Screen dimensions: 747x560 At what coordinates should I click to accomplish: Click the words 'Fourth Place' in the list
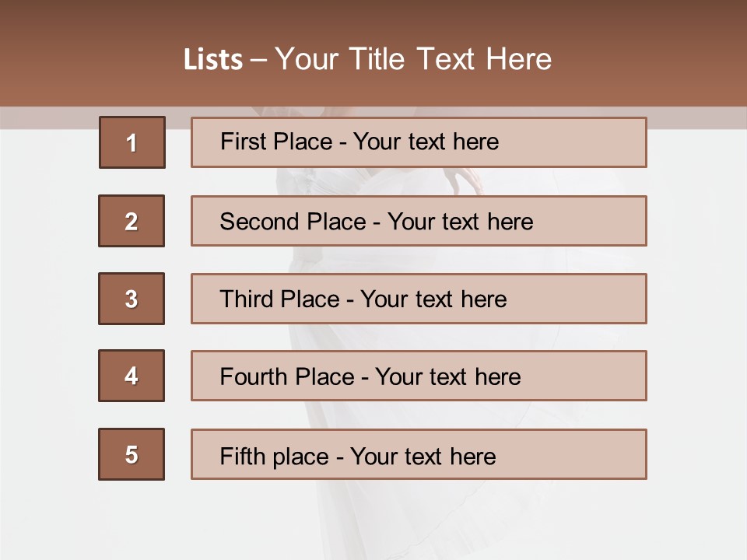286,377
